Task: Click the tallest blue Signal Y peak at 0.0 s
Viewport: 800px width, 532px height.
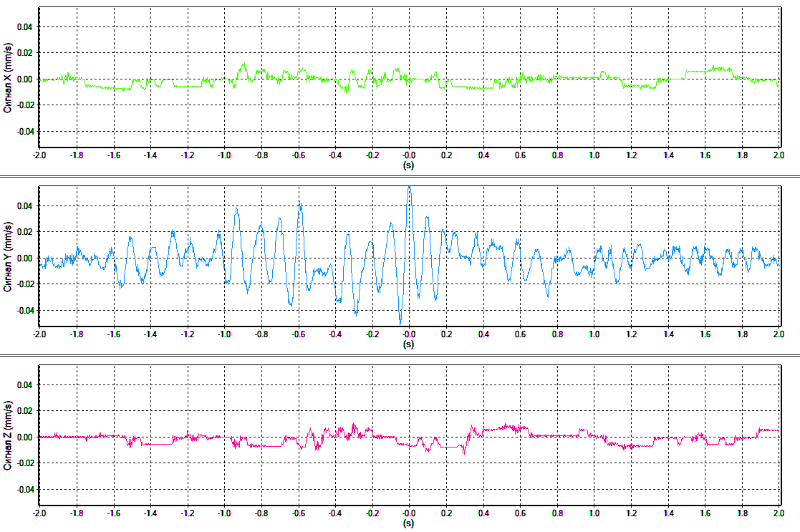Action: point(409,188)
